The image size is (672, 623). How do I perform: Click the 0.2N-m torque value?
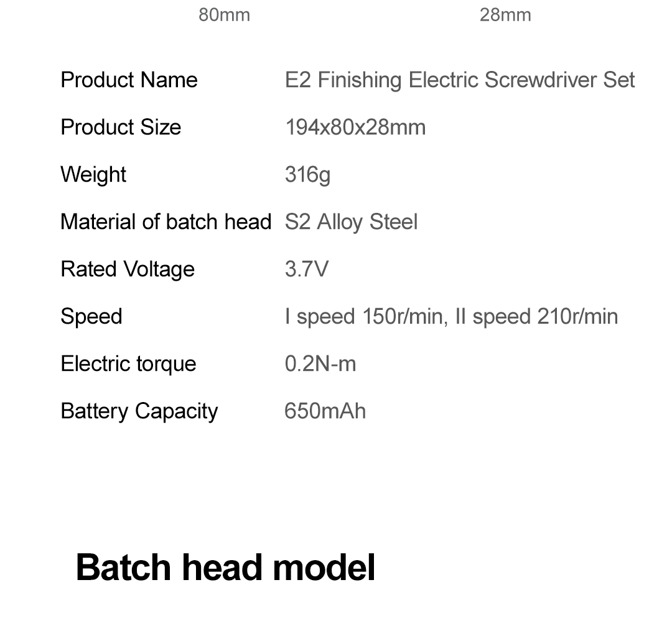coord(320,364)
